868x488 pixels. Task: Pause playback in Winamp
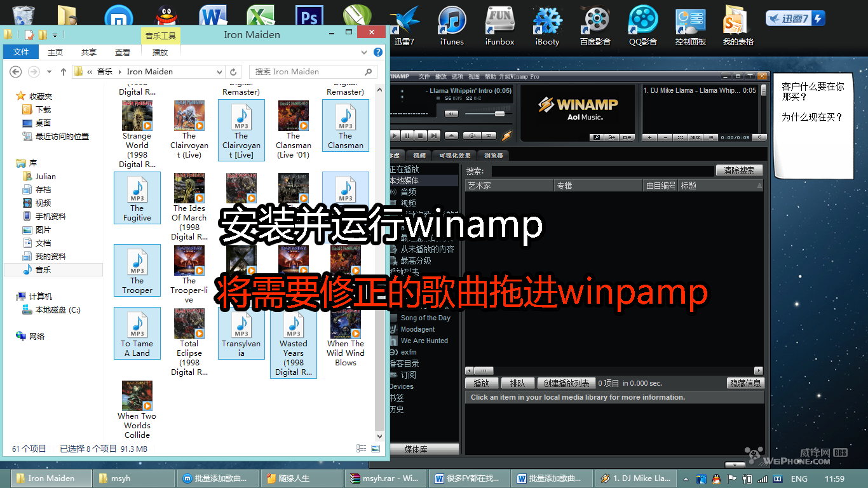click(x=407, y=135)
